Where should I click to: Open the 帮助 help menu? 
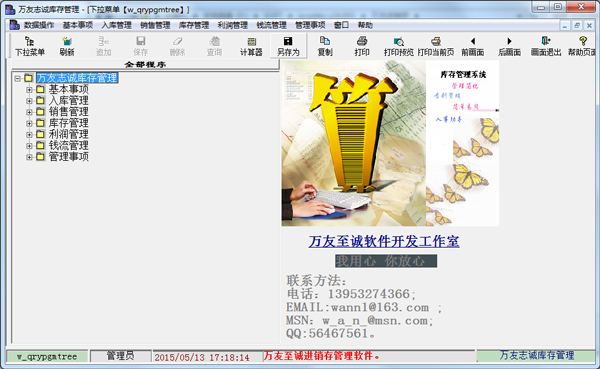coord(365,25)
